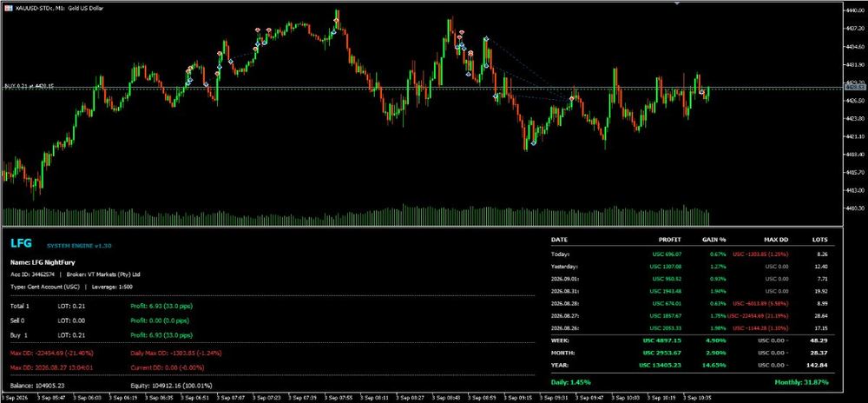Click max DD USC -22454.69 (21.19%) cell
This screenshot has width=868, height=403.
point(758,315)
